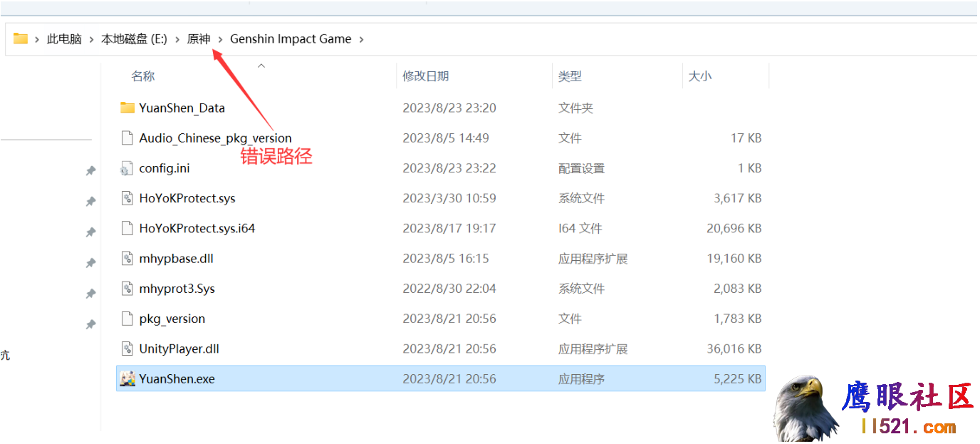Select the UnityPlayer.dll file name
The height and width of the screenshot is (444, 980).
pos(179,349)
